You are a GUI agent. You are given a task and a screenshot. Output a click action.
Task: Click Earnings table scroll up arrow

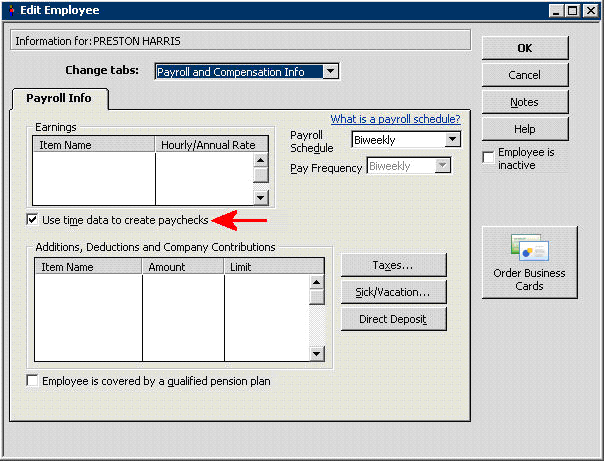261,160
